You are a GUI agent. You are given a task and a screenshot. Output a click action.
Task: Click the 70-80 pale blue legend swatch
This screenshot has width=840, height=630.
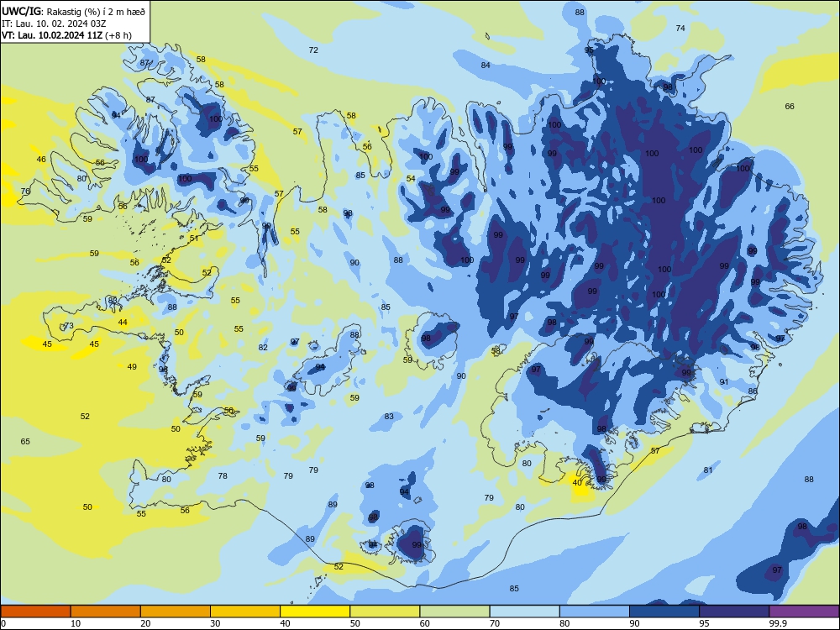(x=525, y=612)
